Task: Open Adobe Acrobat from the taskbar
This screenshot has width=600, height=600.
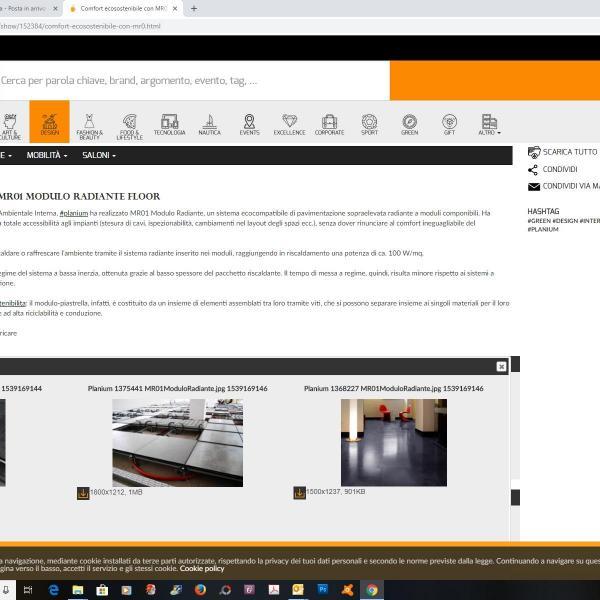Action: click(x=274, y=590)
